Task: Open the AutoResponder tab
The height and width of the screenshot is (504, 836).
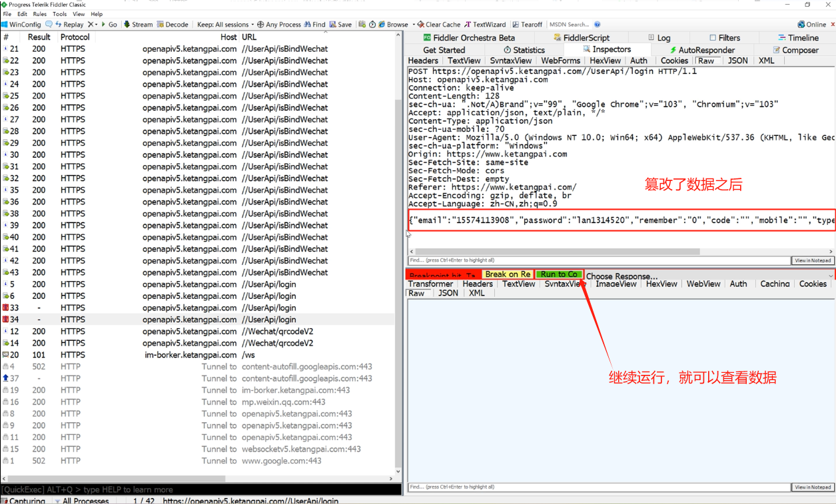Action: coord(702,50)
